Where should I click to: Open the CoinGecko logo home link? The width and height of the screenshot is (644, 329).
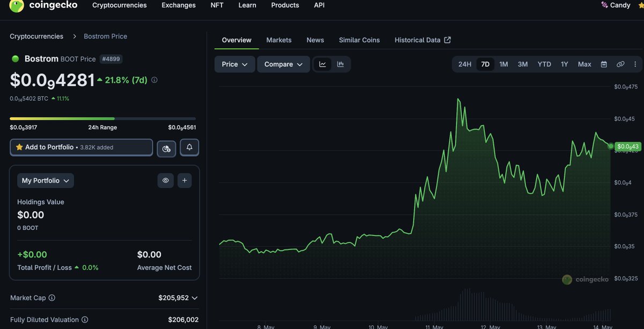pyautogui.click(x=43, y=5)
